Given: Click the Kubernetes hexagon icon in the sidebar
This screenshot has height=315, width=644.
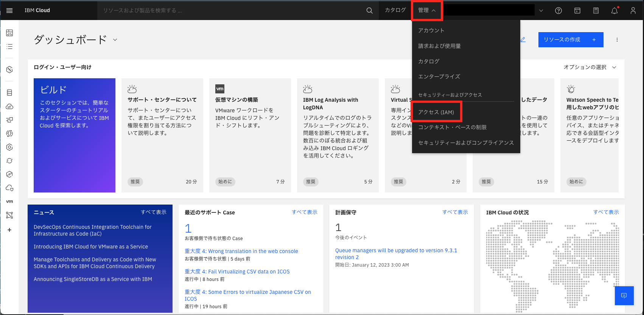Looking at the screenshot, I should point(9,147).
